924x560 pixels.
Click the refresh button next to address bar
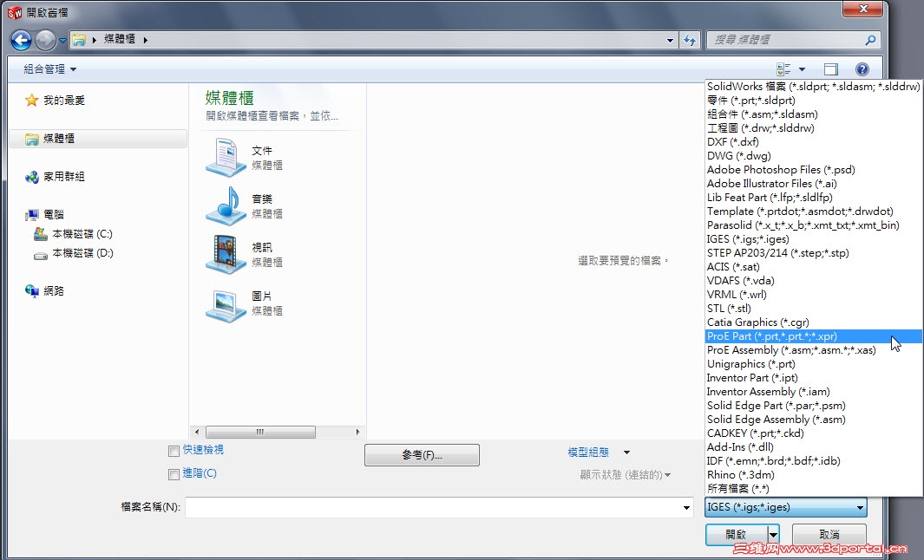tap(690, 40)
